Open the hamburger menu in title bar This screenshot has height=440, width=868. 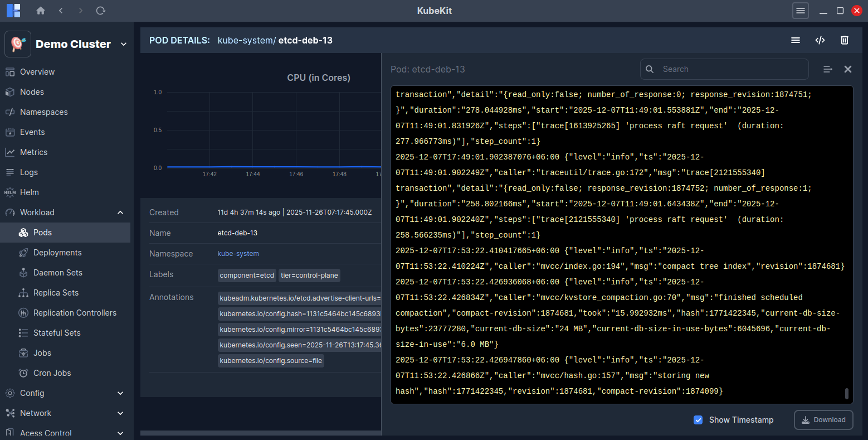pos(801,11)
